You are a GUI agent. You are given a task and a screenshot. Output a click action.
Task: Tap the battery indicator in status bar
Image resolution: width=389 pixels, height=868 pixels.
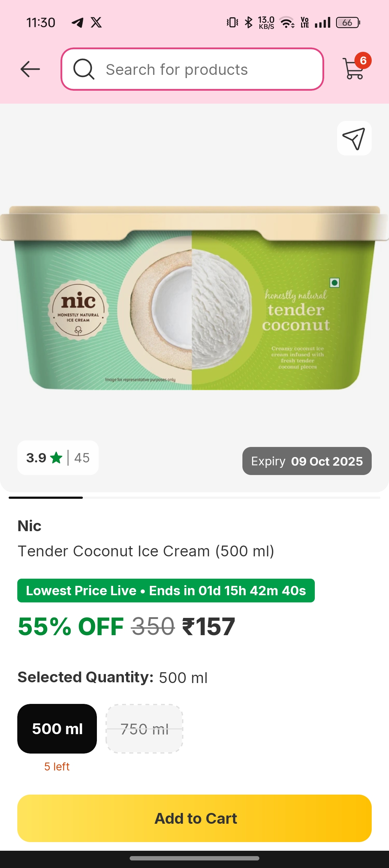348,23
